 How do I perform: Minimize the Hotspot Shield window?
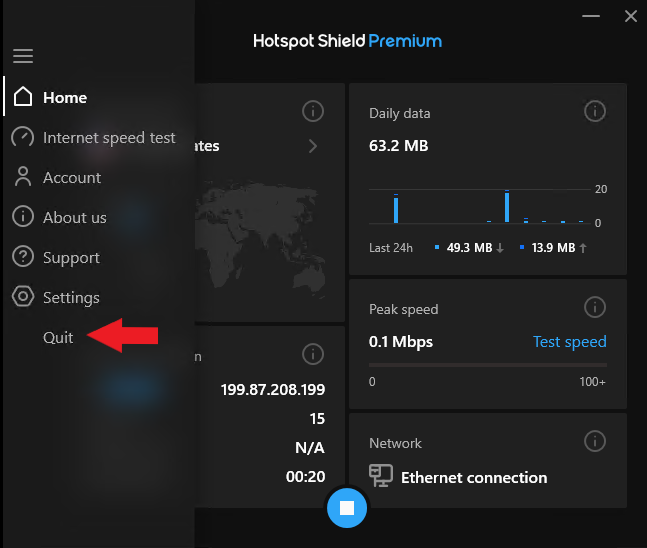click(591, 16)
